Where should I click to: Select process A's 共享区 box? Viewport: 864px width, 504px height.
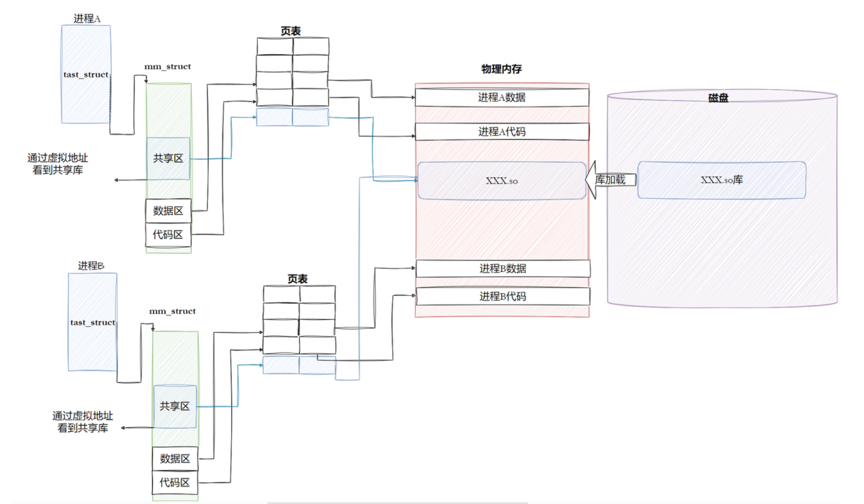coord(168,158)
